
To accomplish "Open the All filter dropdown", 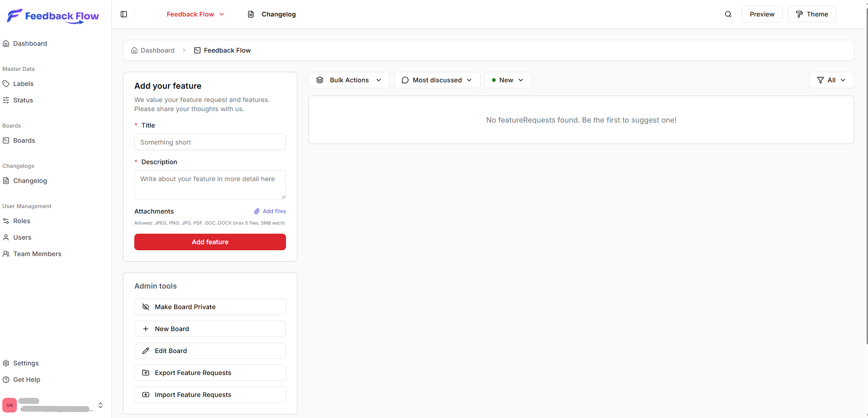I will [x=831, y=80].
